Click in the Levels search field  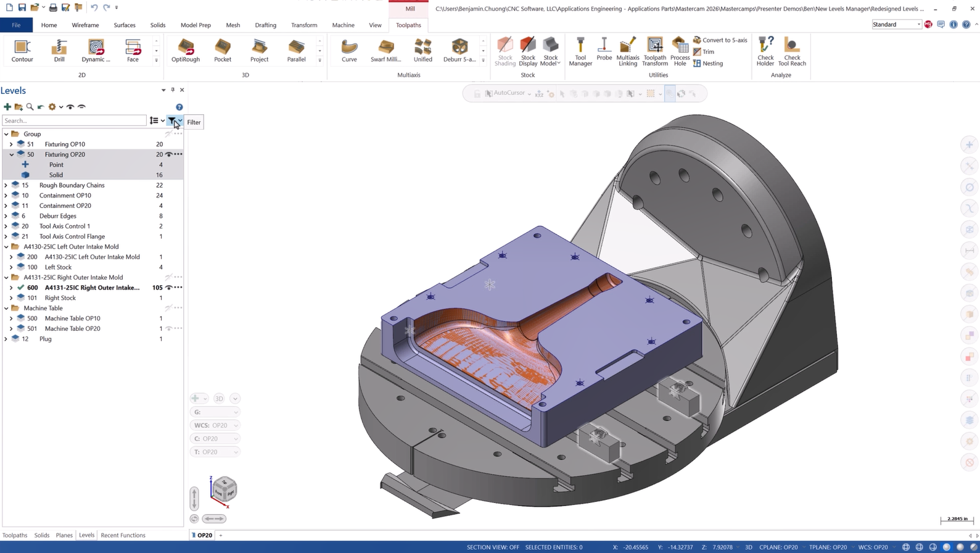point(75,121)
